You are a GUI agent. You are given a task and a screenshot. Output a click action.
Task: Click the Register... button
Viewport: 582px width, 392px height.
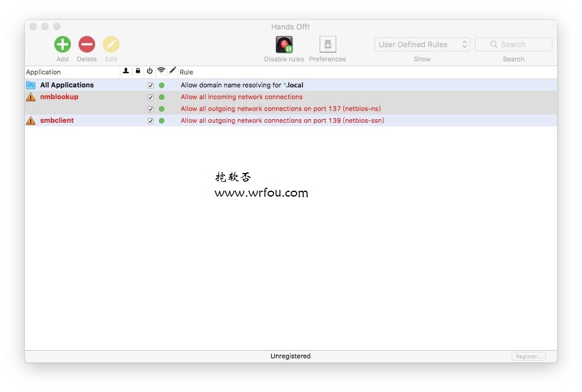(x=529, y=357)
